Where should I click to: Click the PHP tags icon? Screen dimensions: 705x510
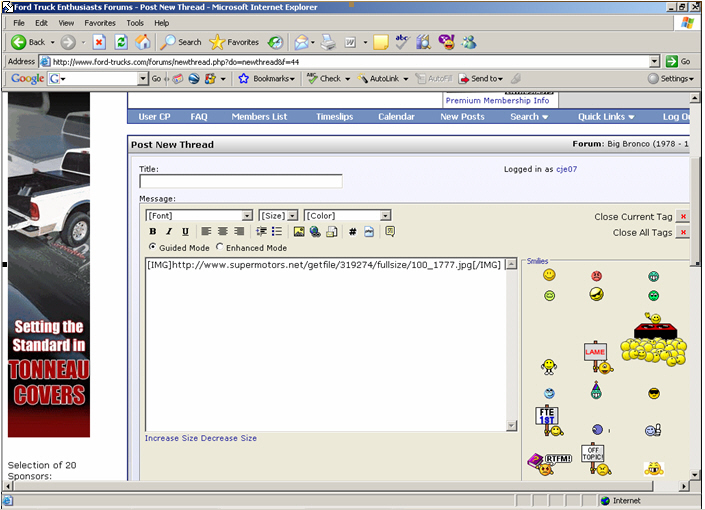click(369, 232)
